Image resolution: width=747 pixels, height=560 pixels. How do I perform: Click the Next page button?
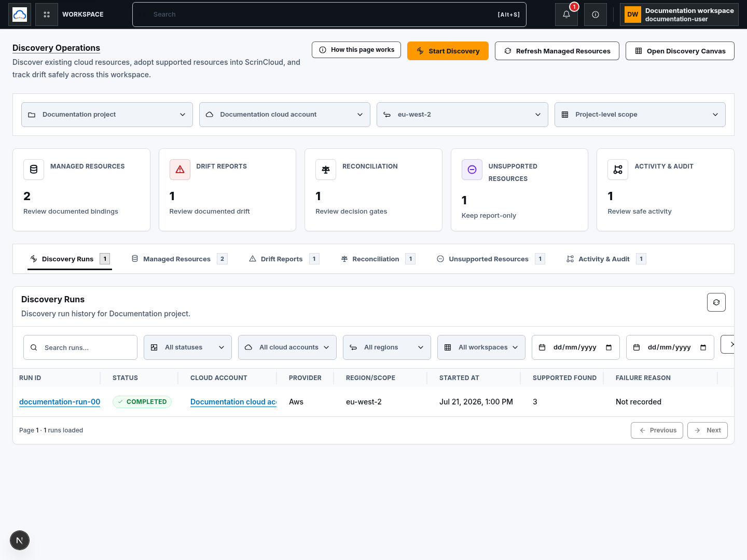(x=708, y=430)
